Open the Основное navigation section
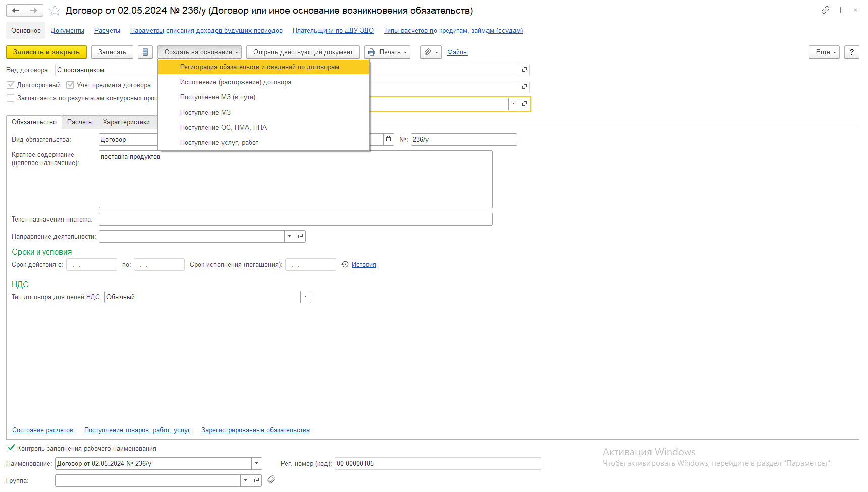 coord(26,31)
